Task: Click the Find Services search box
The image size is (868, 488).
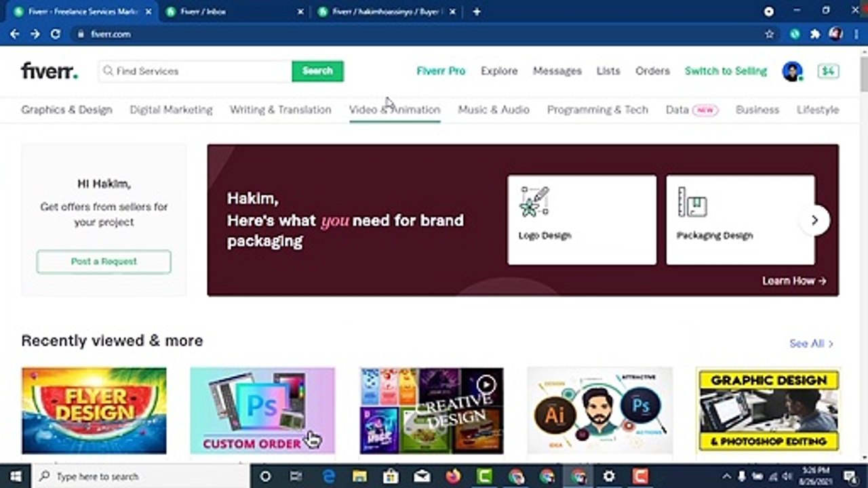Action: (x=195, y=71)
